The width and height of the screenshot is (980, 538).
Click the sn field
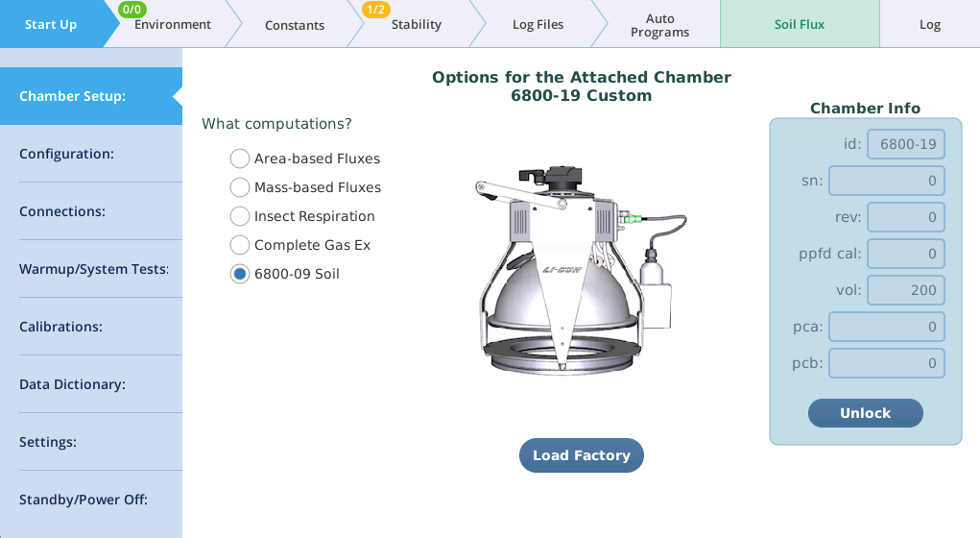(x=886, y=181)
